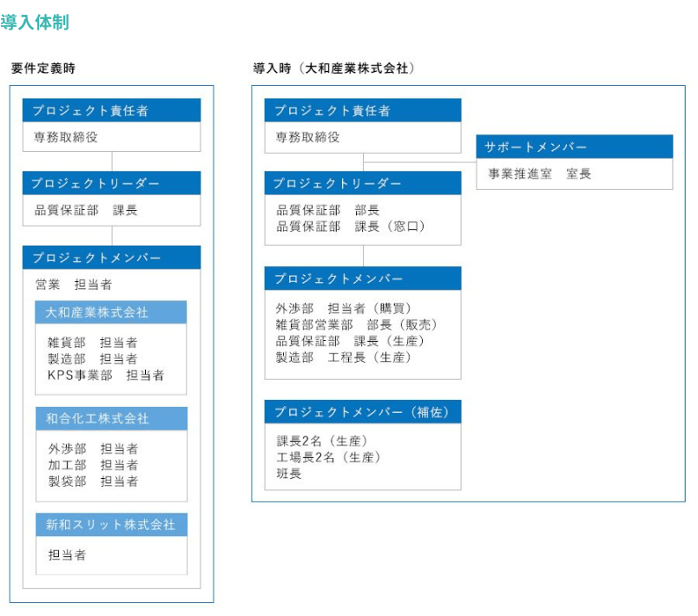
Task: Click the 導入時（大和産業株式会社） section label
Action: 333,69
